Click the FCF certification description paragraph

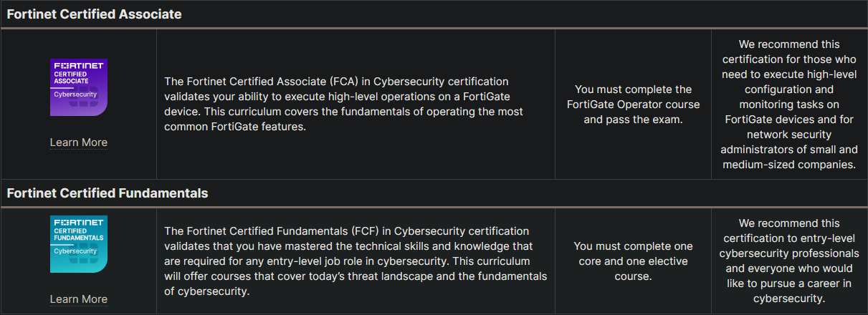[355, 261]
